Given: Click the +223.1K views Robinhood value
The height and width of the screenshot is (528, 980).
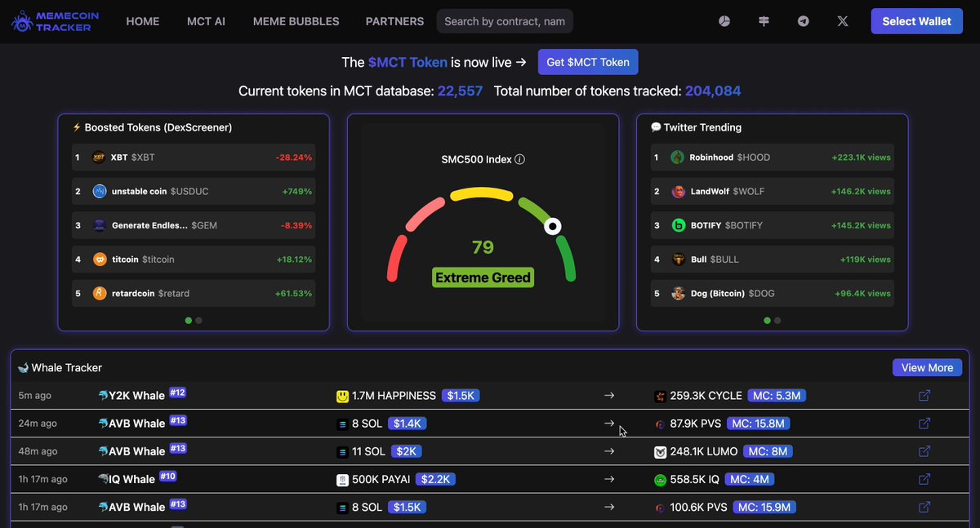Looking at the screenshot, I should [862, 158].
